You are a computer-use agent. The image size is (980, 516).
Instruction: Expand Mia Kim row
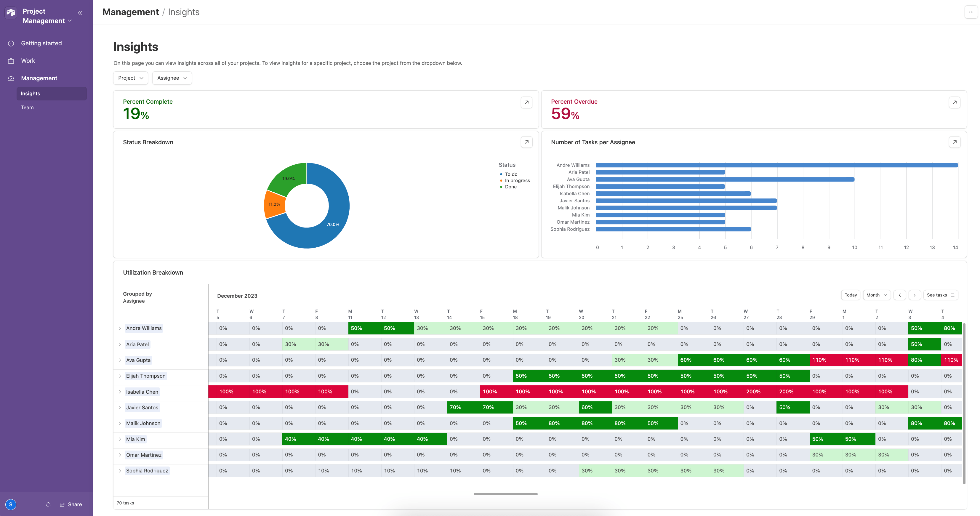click(x=120, y=439)
